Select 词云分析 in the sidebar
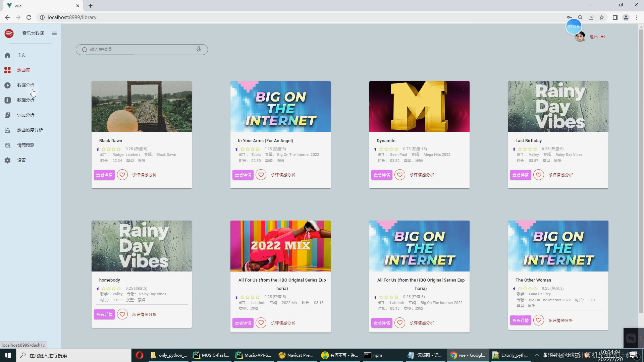The image size is (644, 362). tap(25, 115)
